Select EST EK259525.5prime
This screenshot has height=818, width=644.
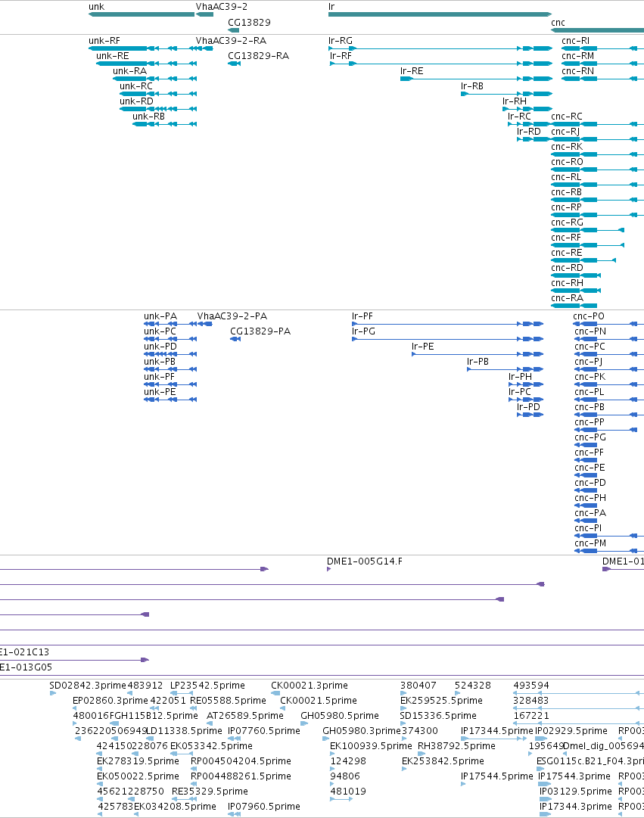click(441, 701)
